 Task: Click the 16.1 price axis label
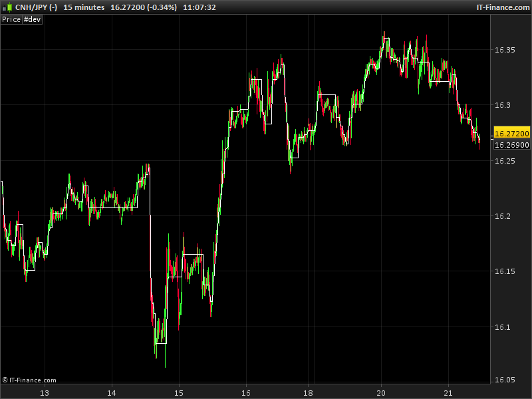point(503,327)
